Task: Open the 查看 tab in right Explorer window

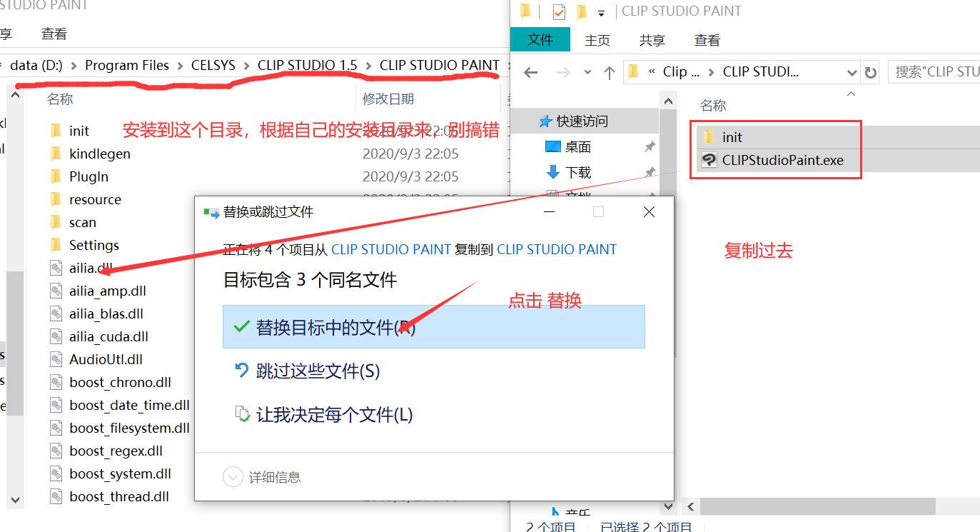Action: (707, 41)
